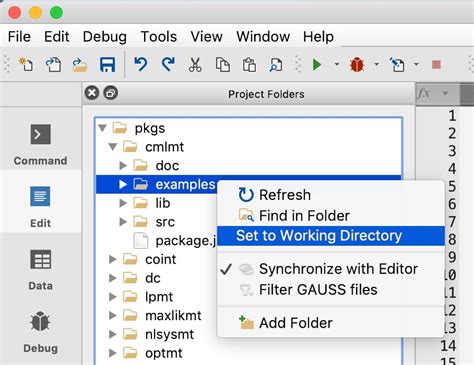The width and height of the screenshot is (474, 365).
Task: Click line number 3 in editor gutter
Action: point(452,151)
